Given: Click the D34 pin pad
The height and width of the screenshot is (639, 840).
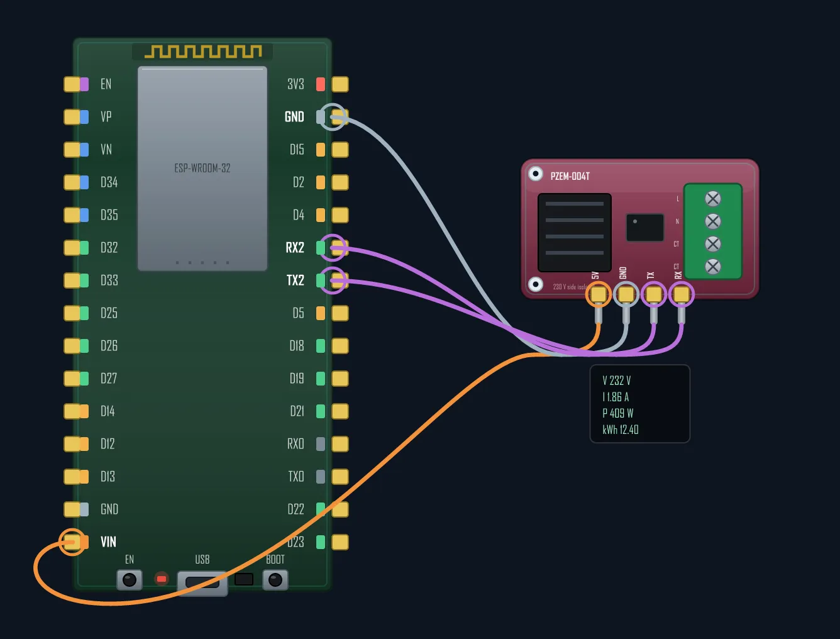Looking at the screenshot, I should pos(72,182).
